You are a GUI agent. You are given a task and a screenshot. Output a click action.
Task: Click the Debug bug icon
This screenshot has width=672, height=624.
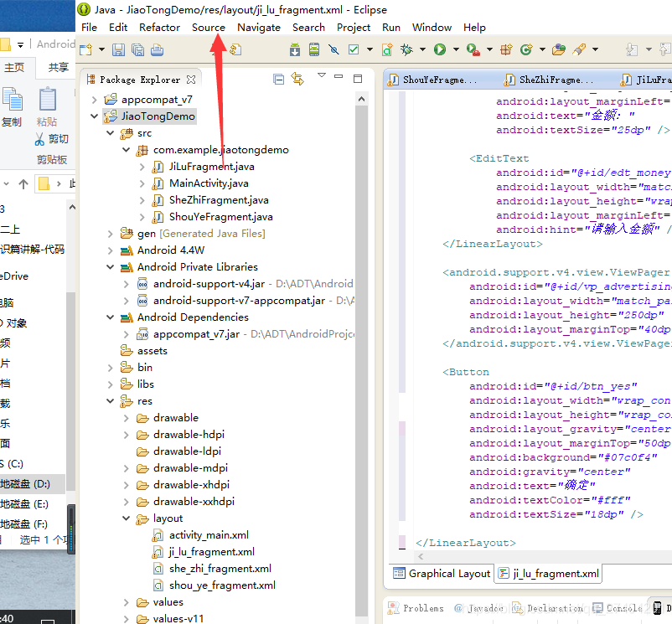(x=406, y=49)
